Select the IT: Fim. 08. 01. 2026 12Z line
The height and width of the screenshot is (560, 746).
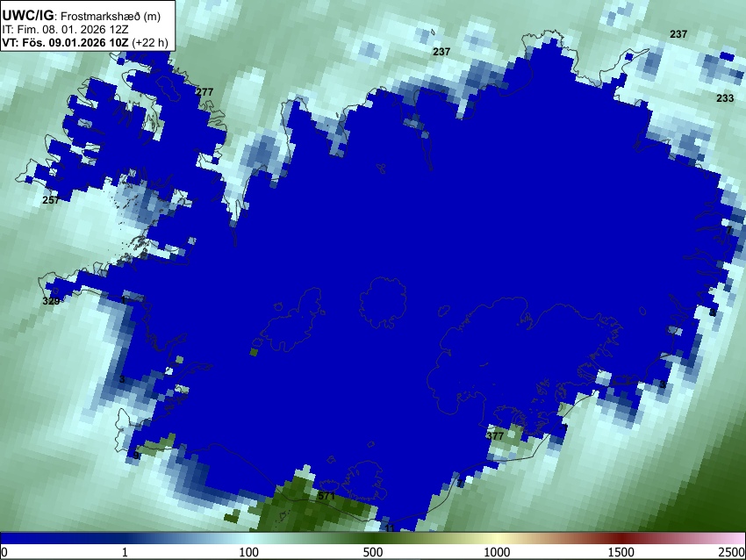point(65,30)
